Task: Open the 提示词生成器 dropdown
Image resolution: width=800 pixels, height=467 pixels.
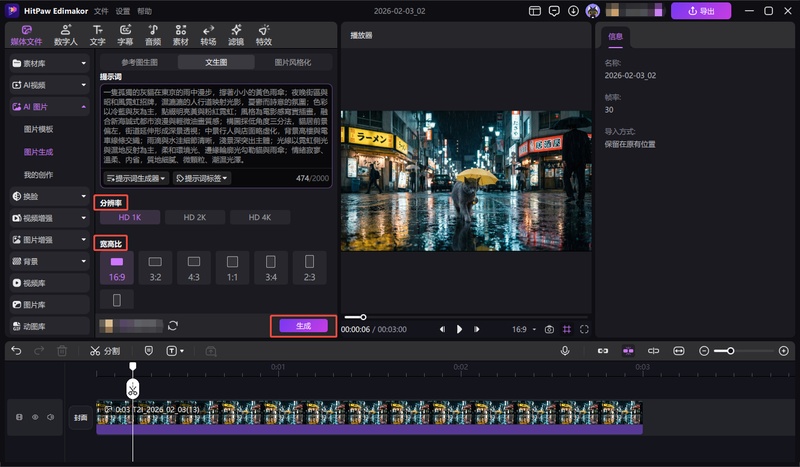Action: [x=137, y=178]
